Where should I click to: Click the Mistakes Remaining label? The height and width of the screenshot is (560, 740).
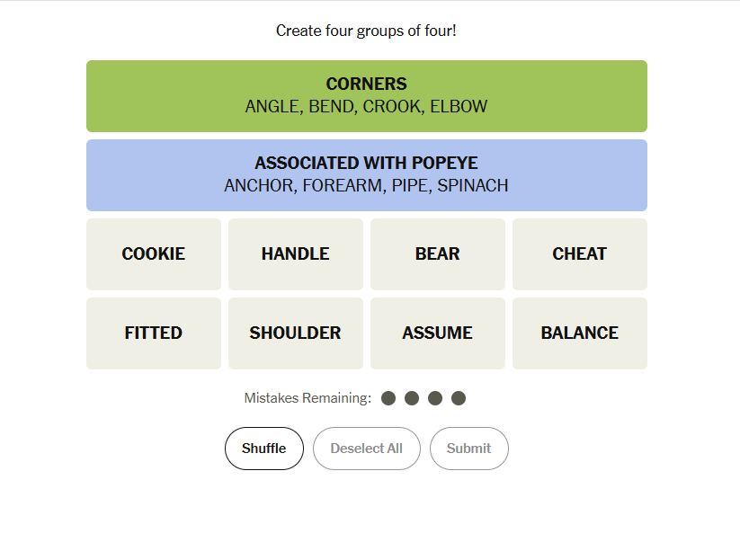coord(308,398)
